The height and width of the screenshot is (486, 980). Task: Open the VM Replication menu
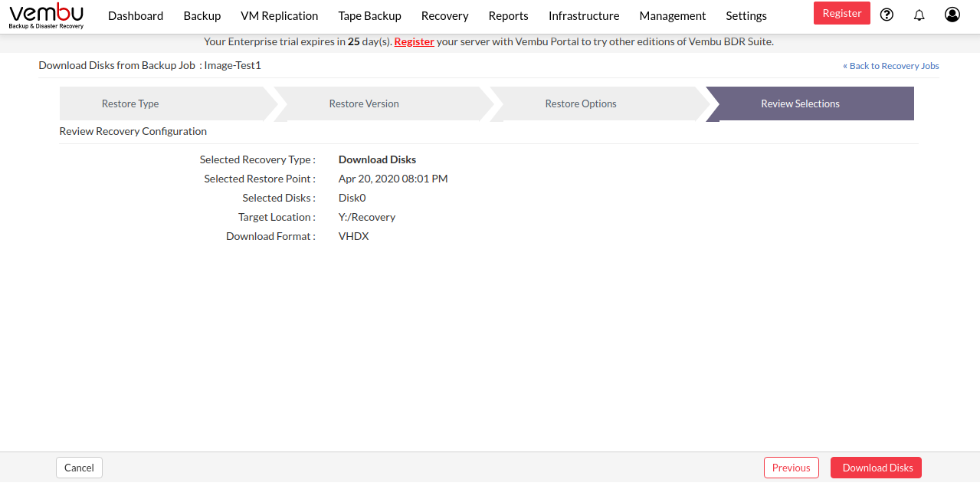click(x=280, y=15)
